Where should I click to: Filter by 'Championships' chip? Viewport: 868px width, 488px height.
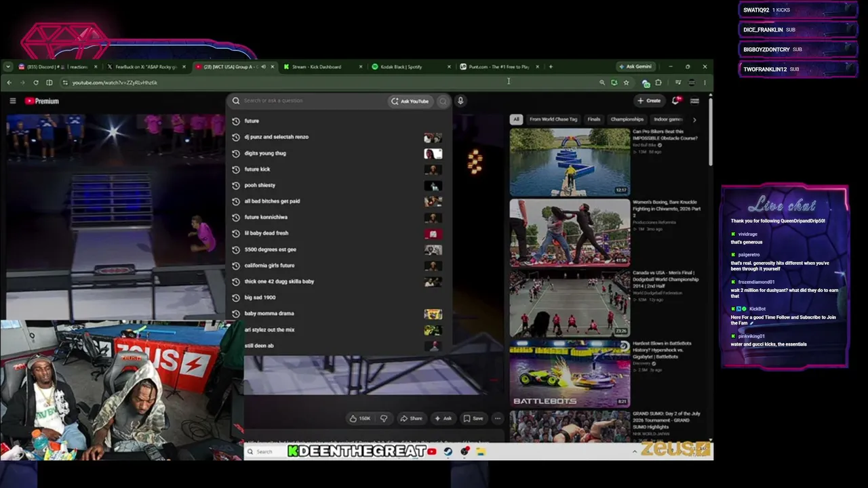point(627,120)
